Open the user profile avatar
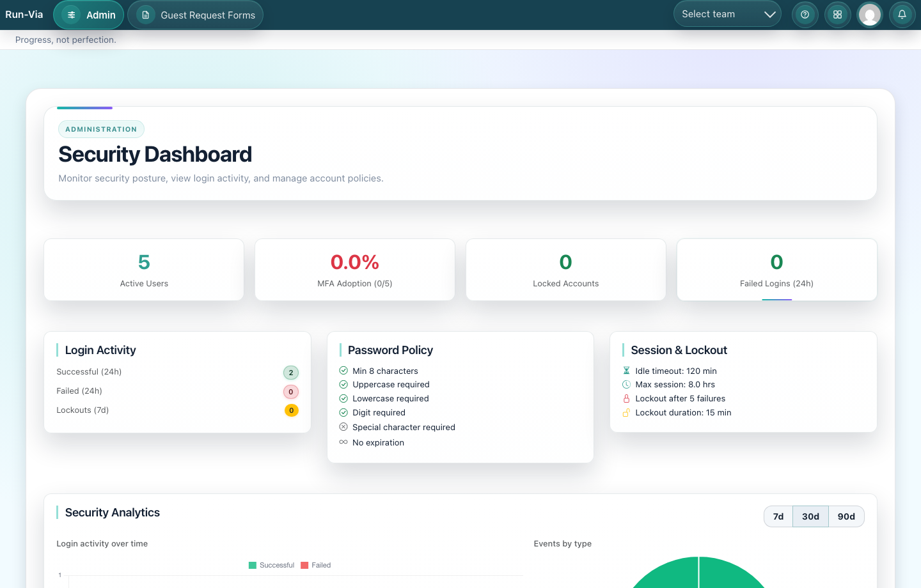The height and width of the screenshot is (588, 921). coord(870,15)
